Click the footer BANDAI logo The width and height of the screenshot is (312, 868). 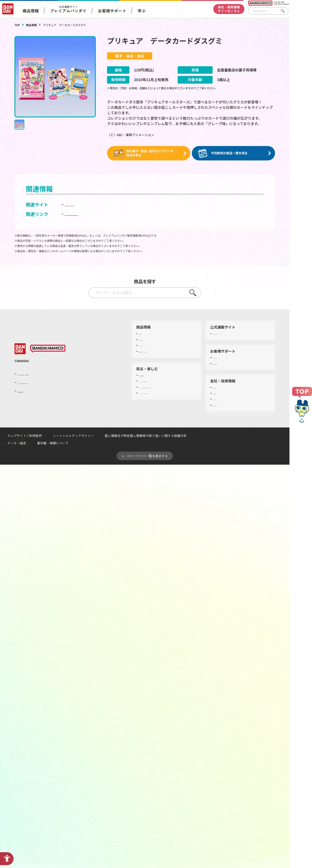pyautogui.click(x=20, y=348)
